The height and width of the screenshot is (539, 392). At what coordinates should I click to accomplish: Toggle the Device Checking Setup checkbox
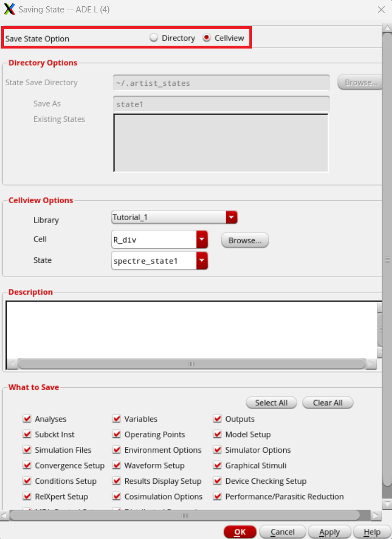(217, 480)
